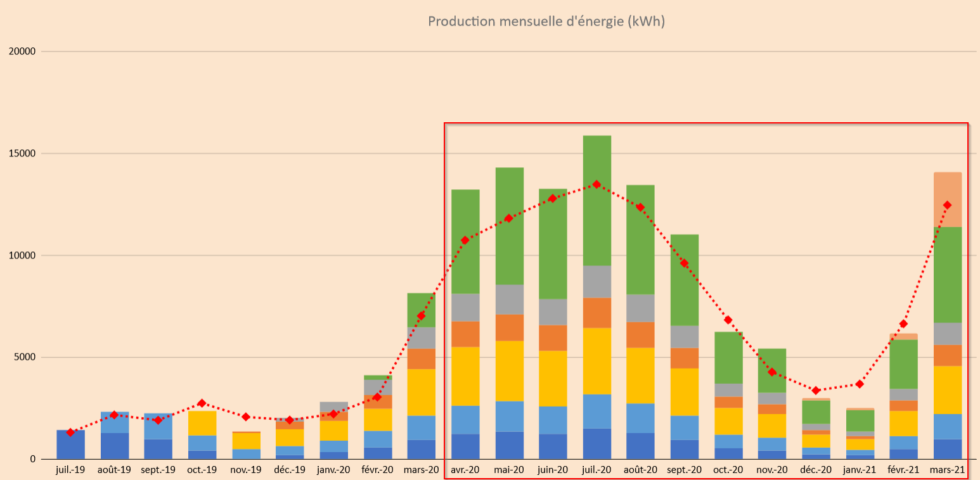
Task: Click the red diamond marker above déc.-20
Action: point(816,391)
